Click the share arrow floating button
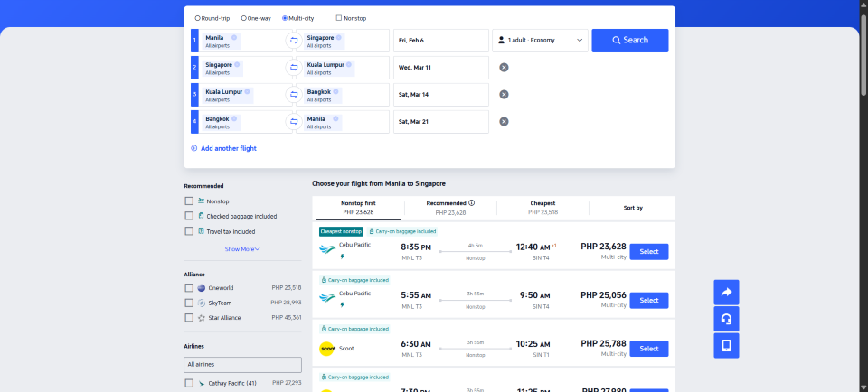The height and width of the screenshot is (392, 868). pyautogui.click(x=726, y=293)
